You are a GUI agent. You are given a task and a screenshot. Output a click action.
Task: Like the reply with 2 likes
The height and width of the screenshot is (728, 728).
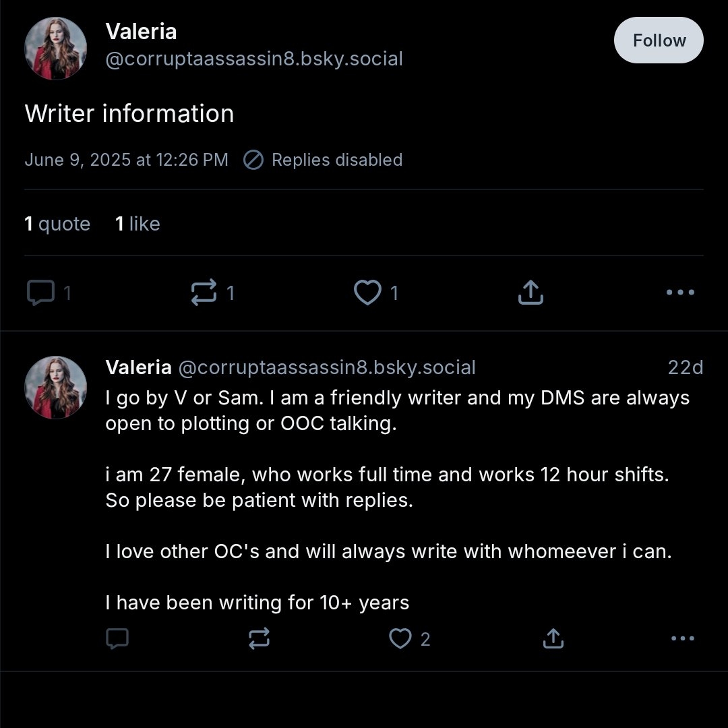click(x=401, y=638)
